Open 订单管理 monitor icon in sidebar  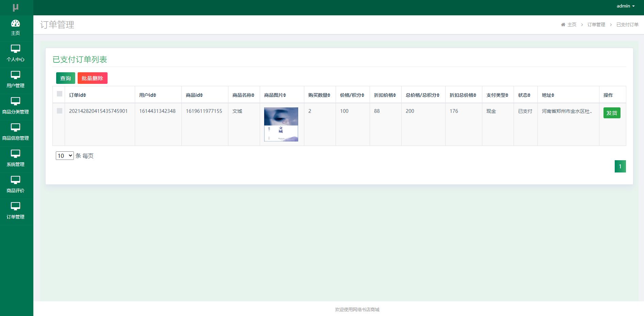(x=16, y=206)
